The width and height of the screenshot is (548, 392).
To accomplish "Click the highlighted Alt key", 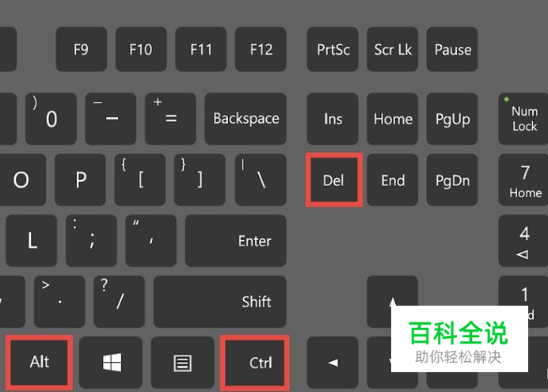I will point(39,363).
